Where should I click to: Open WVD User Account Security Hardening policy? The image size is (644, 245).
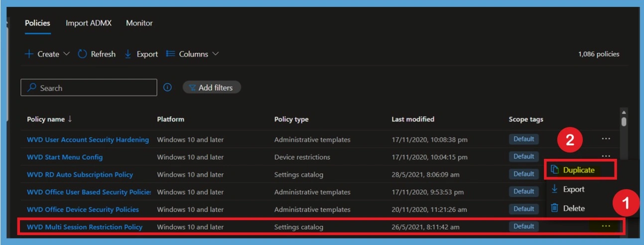(x=88, y=139)
